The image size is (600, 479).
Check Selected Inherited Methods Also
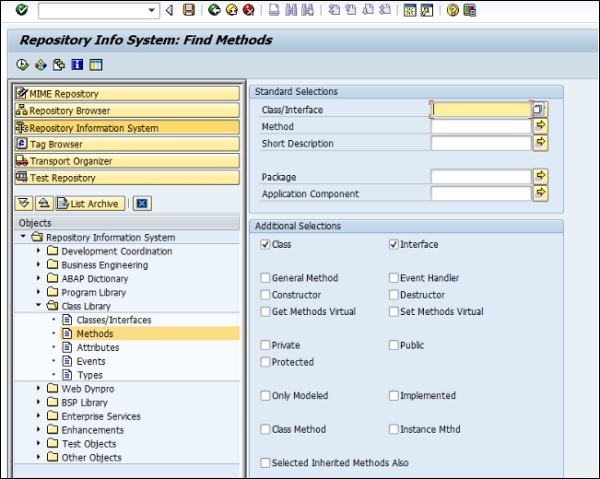tap(265, 463)
